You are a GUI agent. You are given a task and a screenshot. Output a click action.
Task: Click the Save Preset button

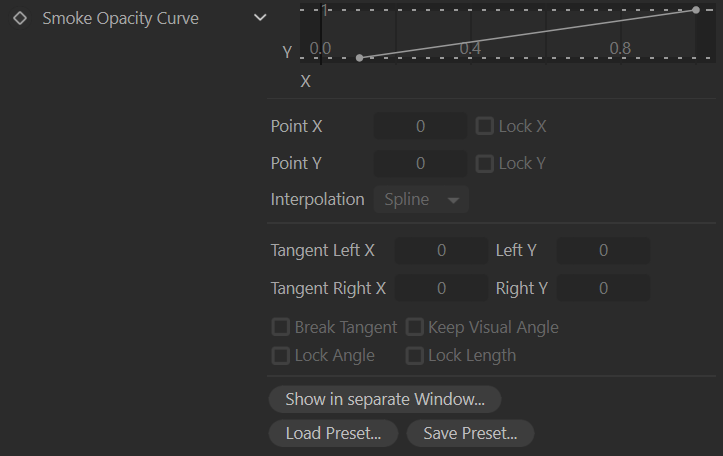click(x=470, y=433)
